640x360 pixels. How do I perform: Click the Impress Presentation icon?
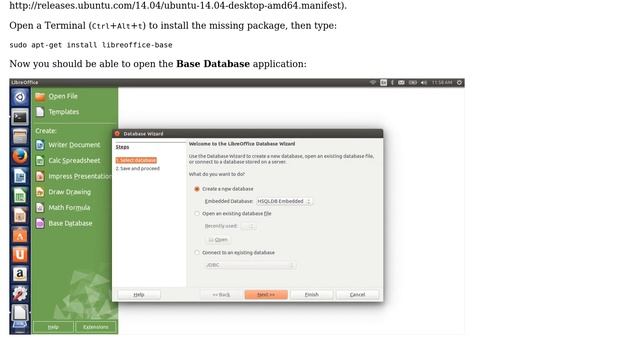coord(40,176)
